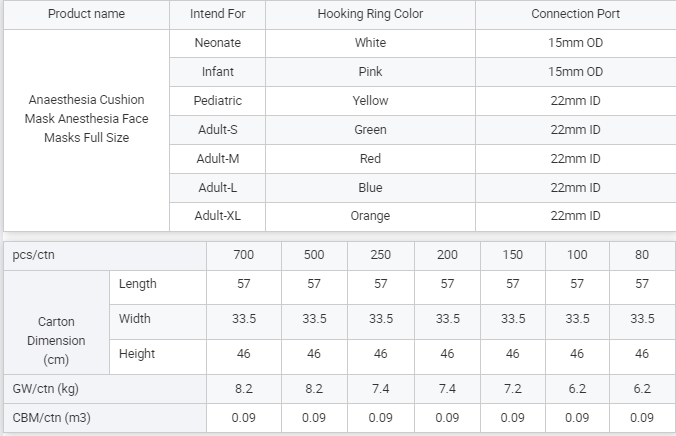Select the Yellow ring color cell
The width and height of the screenshot is (676, 436).
370,101
